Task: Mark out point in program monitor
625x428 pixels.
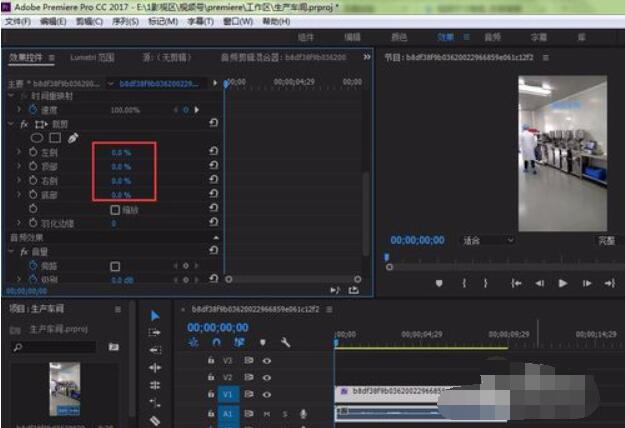Action: (x=485, y=283)
